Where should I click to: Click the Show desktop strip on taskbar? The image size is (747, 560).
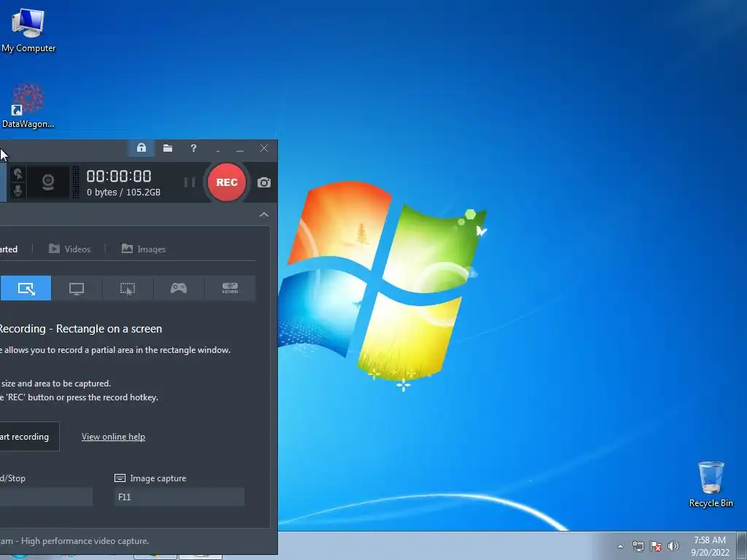click(x=742, y=545)
